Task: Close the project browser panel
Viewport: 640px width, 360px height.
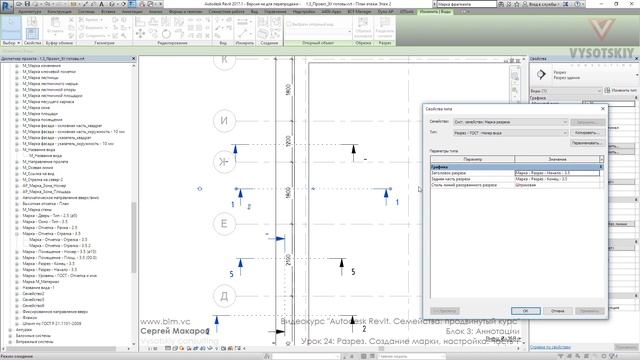Action: pyautogui.click(x=133, y=59)
